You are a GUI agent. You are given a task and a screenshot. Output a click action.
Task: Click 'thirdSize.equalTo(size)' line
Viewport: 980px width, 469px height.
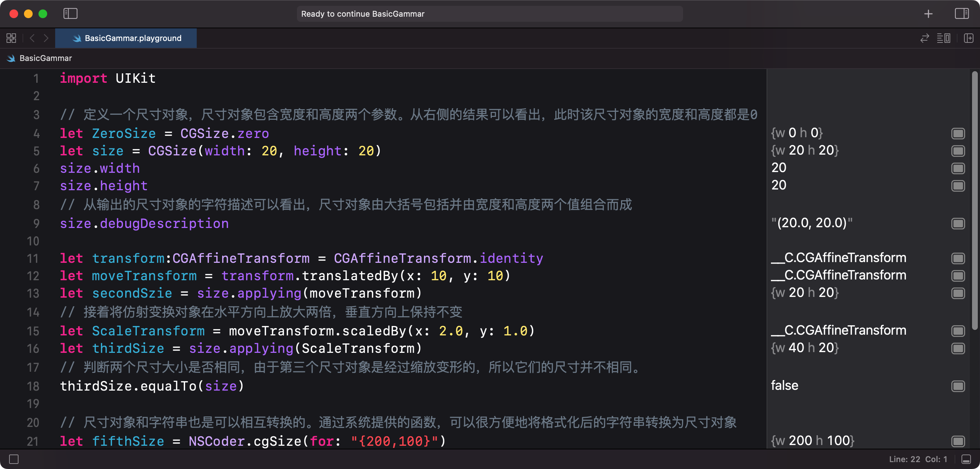coord(152,386)
